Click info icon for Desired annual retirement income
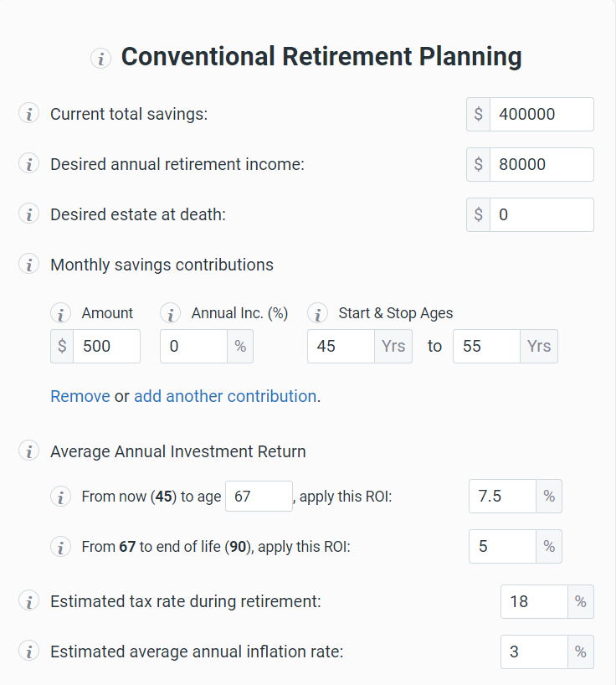 click(x=28, y=164)
